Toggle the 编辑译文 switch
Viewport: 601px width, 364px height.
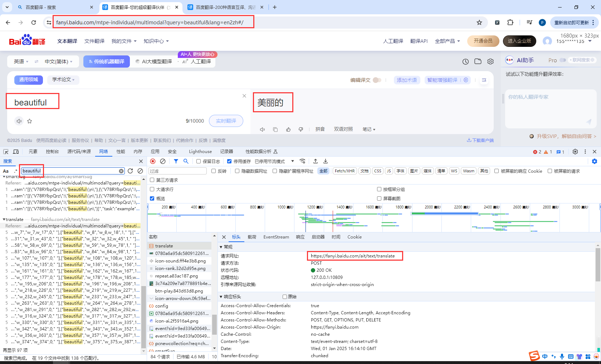click(x=377, y=80)
